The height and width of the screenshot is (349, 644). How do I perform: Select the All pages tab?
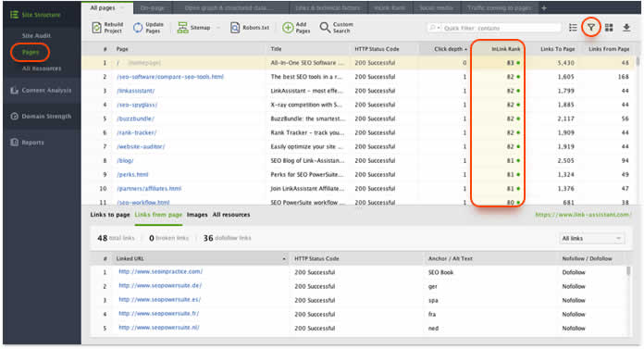pos(103,7)
